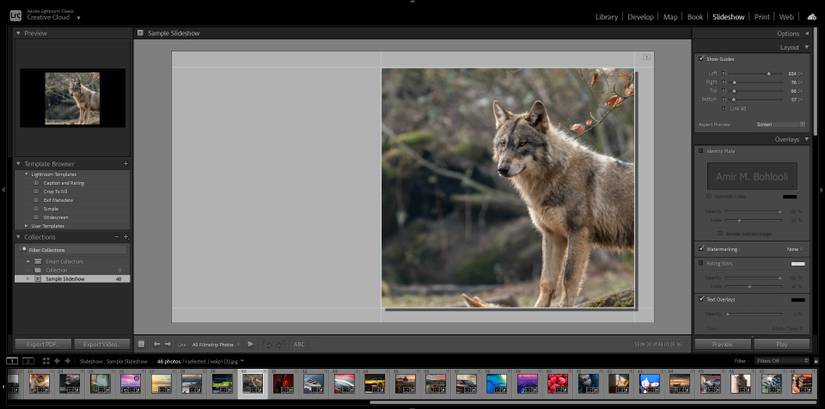Collapse Lightroom Templates folder

[x=27, y=174]
